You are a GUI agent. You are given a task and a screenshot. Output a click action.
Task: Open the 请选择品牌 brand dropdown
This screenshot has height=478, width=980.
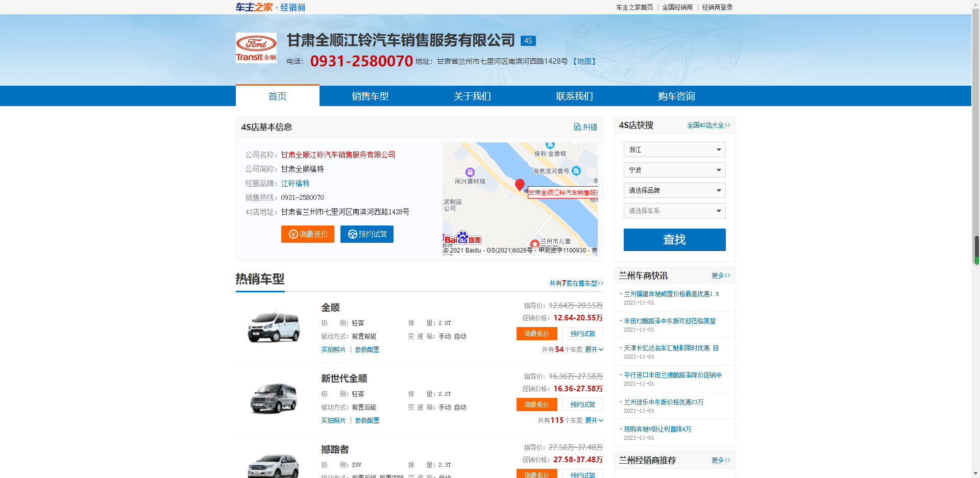click(x=674, y=190)
